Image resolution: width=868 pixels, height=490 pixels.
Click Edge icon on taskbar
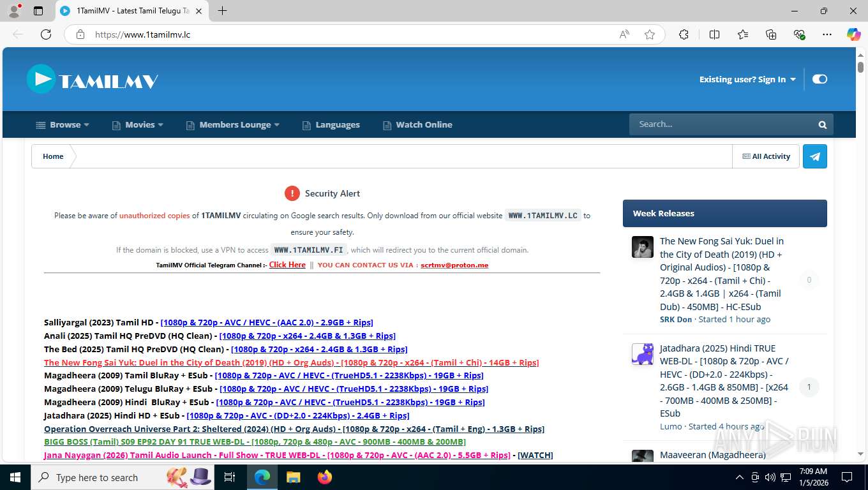click(x=262, y=477)
